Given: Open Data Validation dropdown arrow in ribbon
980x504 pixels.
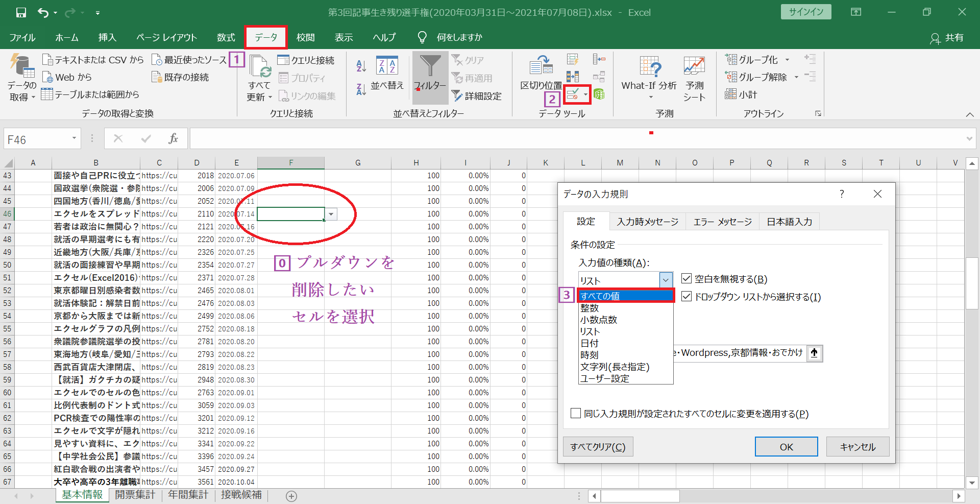Looking at the screenshot, I should 586,94.
